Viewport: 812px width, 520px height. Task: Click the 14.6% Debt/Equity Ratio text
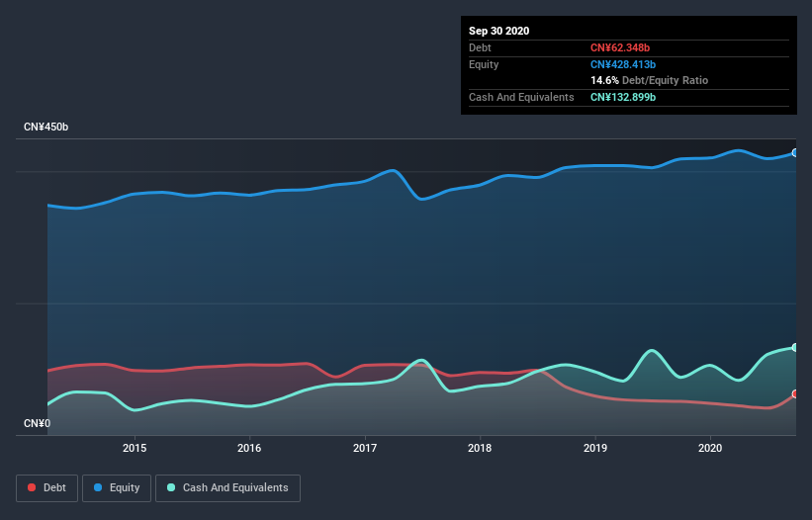(x=649, y=80)
